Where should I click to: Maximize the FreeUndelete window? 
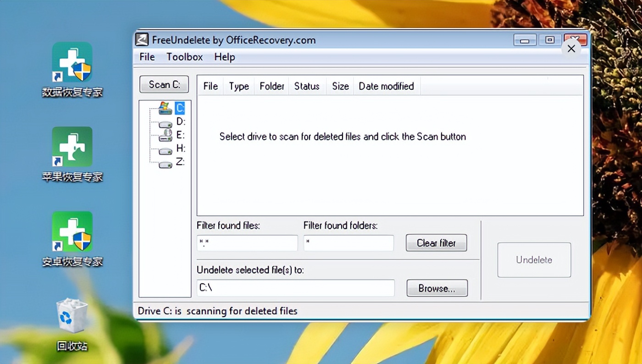click(x=550, y=40)
